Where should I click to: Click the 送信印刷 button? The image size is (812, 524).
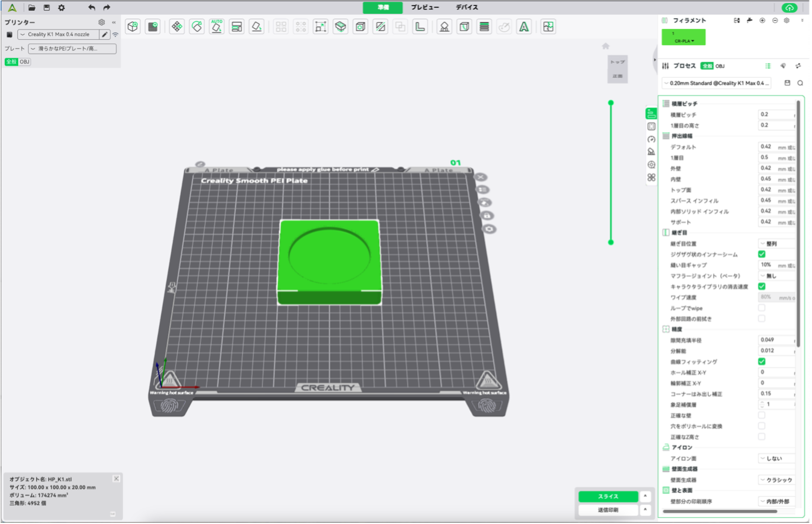(608, 510)
